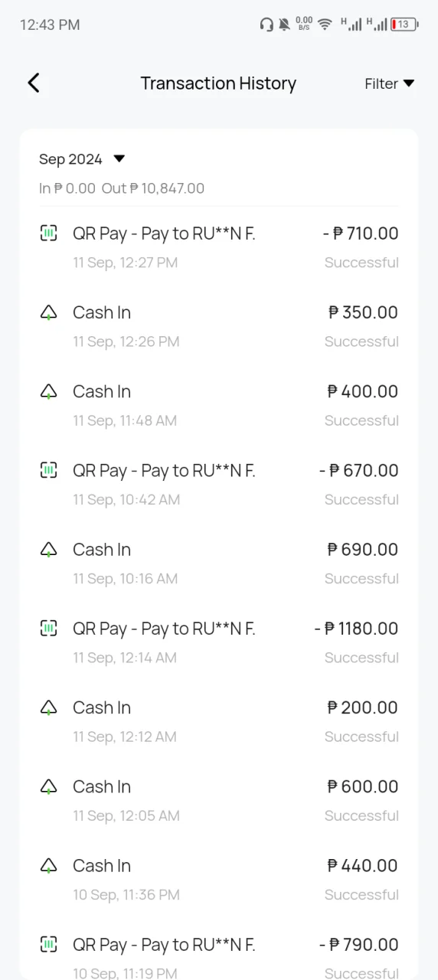This screenshot has width=438, height=980.
Task: Click the In/Out monthly summary line
Action: click(x=122, y=188)
